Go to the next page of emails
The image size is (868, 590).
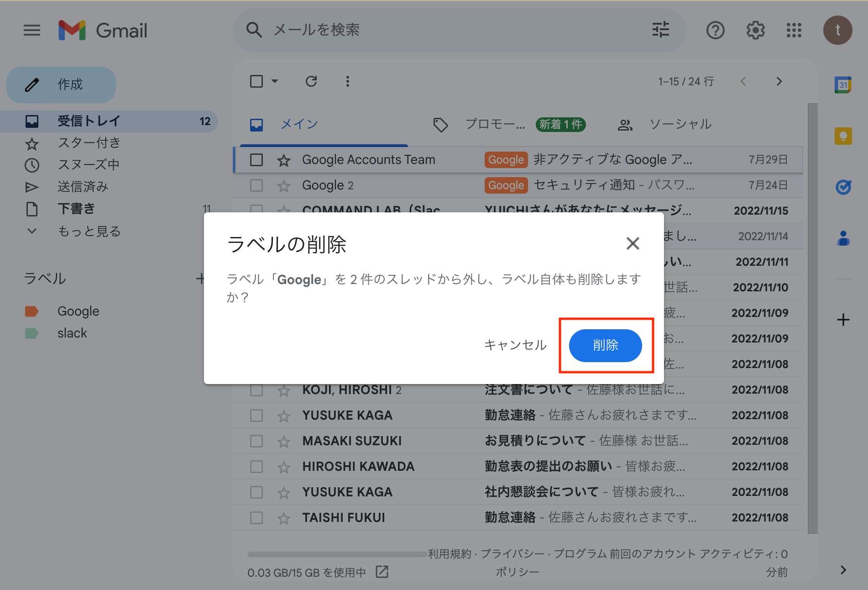click(779, 81)
